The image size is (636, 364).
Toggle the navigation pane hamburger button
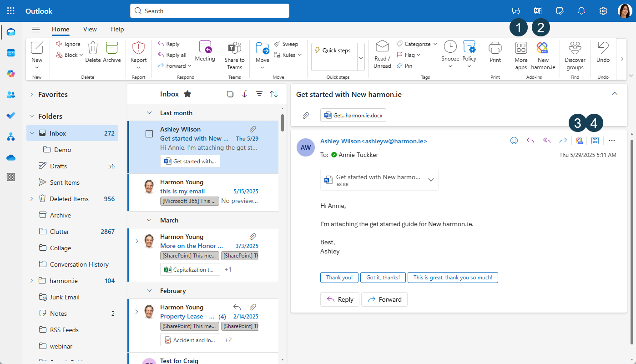pos(36,30)
